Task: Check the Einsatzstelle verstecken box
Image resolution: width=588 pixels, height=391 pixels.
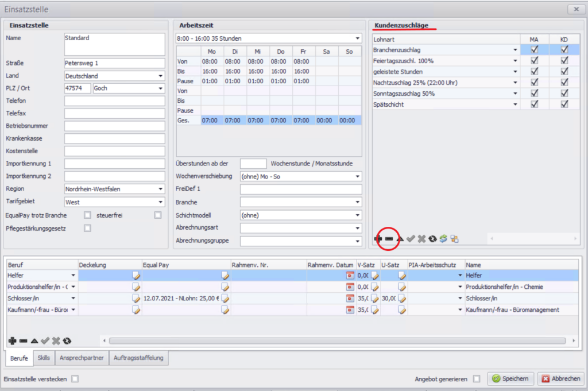Action: tap(75, 379)
